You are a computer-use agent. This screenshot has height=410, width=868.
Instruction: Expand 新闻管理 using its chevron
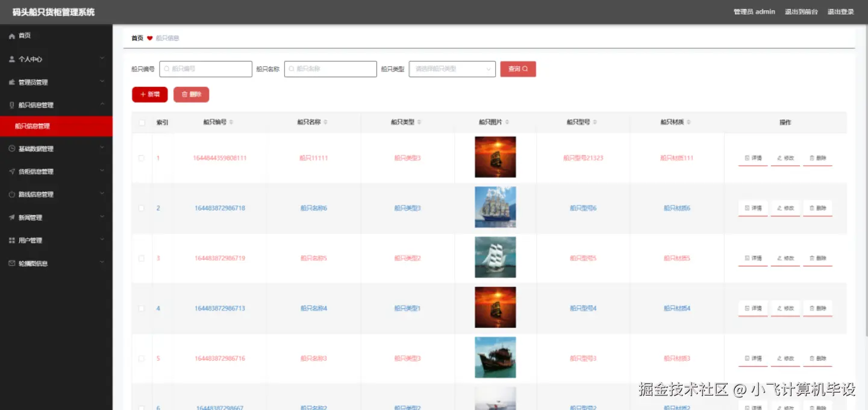click(102, 217)
